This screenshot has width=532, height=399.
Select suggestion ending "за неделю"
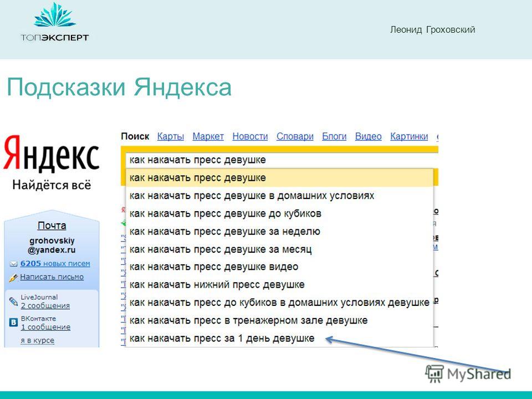coord(279,232)
